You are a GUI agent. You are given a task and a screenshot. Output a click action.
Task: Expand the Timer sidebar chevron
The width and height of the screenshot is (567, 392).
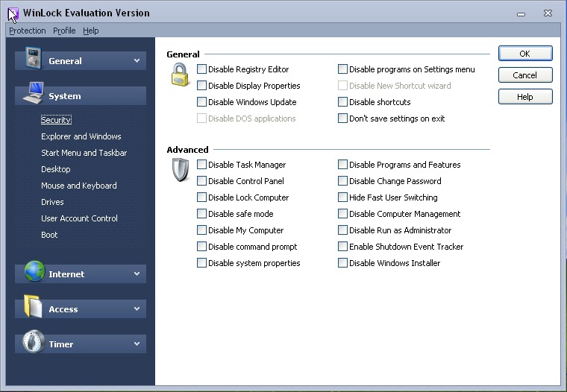pos(137,344)
